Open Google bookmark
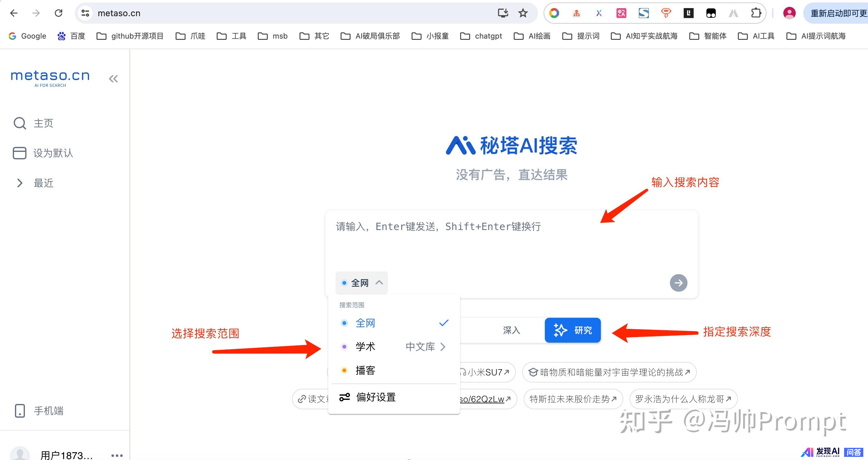 tap(27, 36)
